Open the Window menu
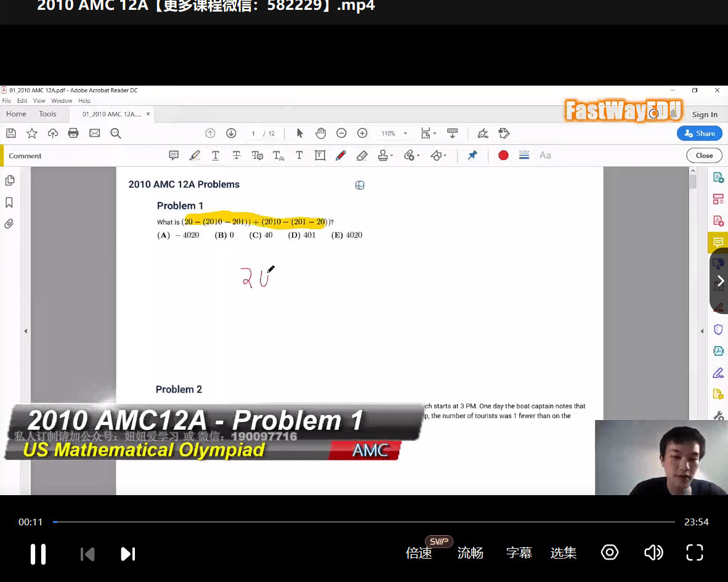728x582 pixels. click(62, 101)
